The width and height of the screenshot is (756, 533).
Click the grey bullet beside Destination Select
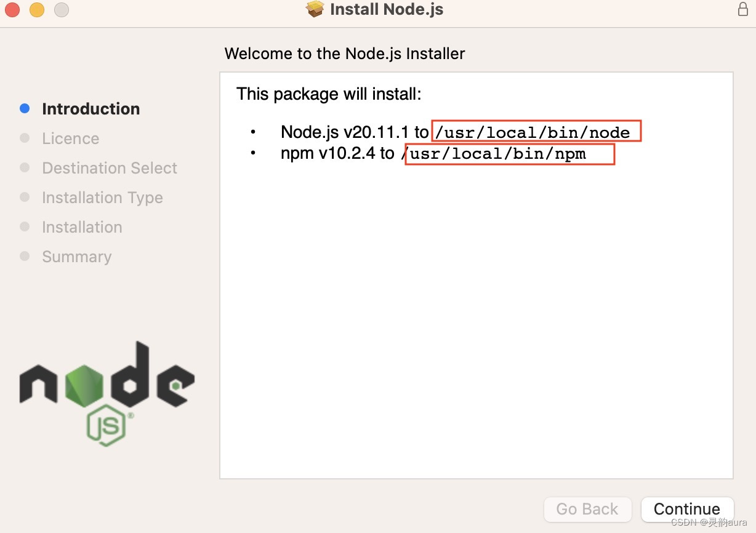(25, 167)
